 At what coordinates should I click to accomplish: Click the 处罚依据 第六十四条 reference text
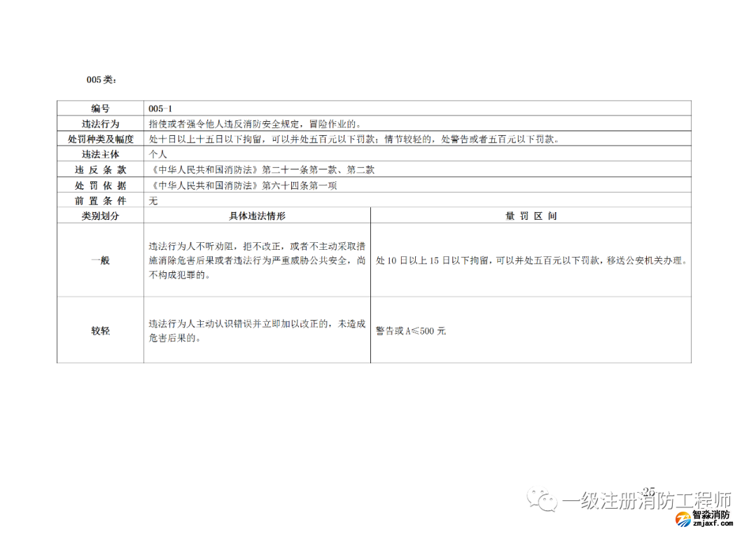245,185
